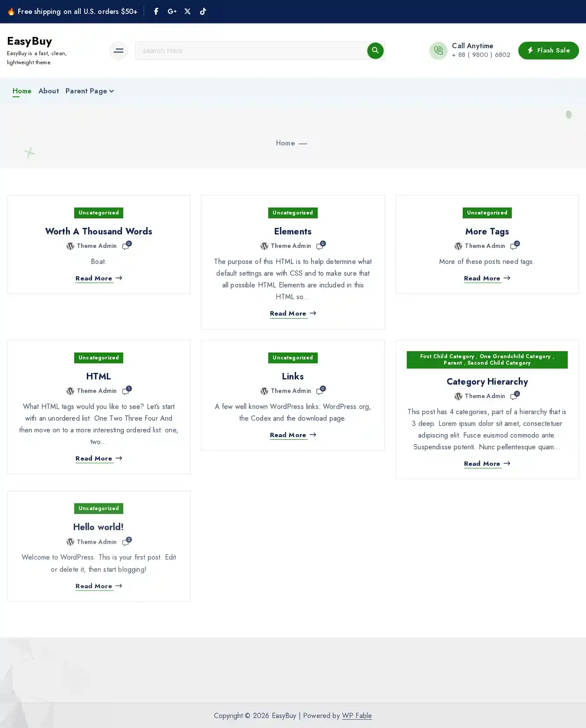
Task: Click the + 88 ( 9800 ) 6802 phone number
Action: point(481,55)
